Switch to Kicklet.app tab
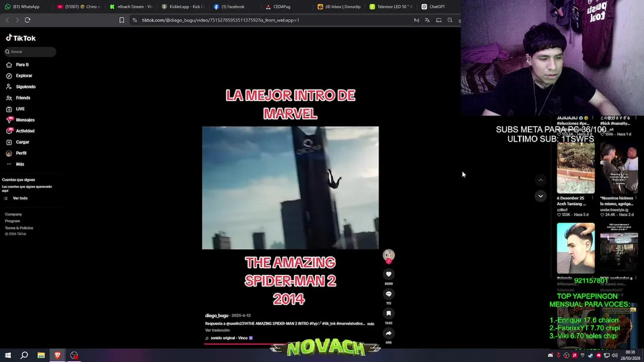The height and width of the screenshot is (362, 644). (183, 7)
